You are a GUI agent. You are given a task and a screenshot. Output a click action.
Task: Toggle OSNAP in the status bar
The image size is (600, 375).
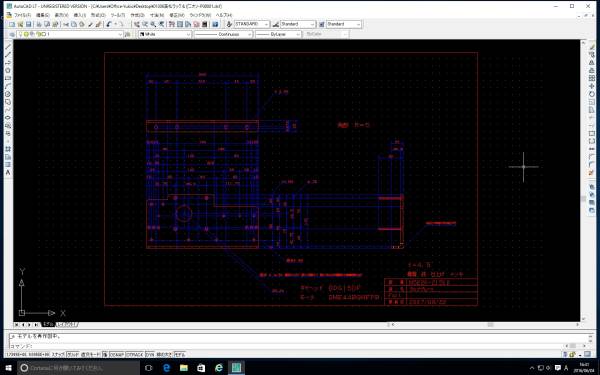[x=117, y=355]
